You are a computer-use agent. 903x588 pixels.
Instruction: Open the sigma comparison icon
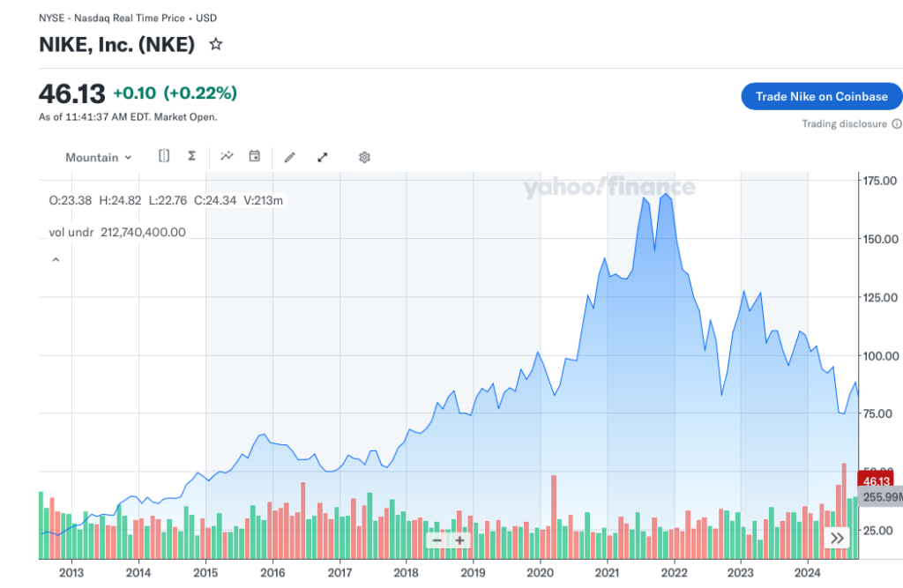(191, 156)
